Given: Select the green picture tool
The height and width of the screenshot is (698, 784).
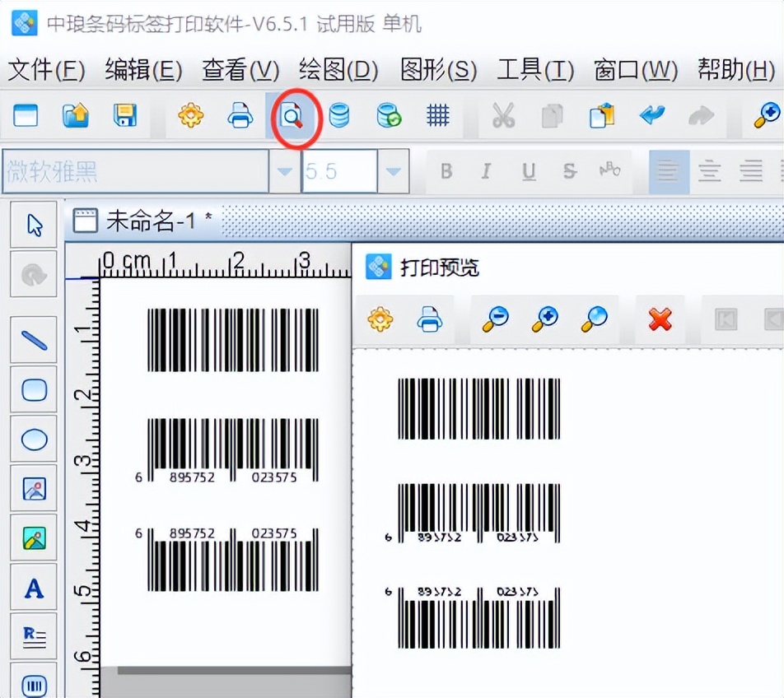Looking at the screenshot, I should (35, 538).
